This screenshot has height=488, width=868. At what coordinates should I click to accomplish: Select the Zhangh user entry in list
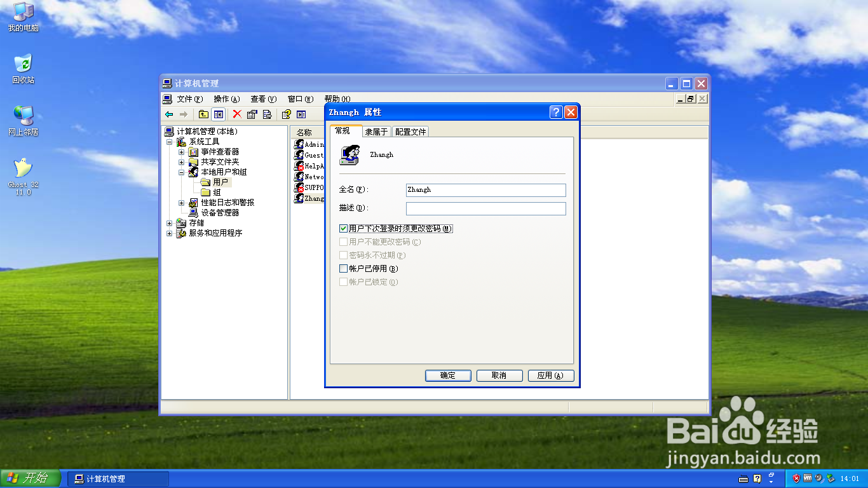(x=309, y=198)
